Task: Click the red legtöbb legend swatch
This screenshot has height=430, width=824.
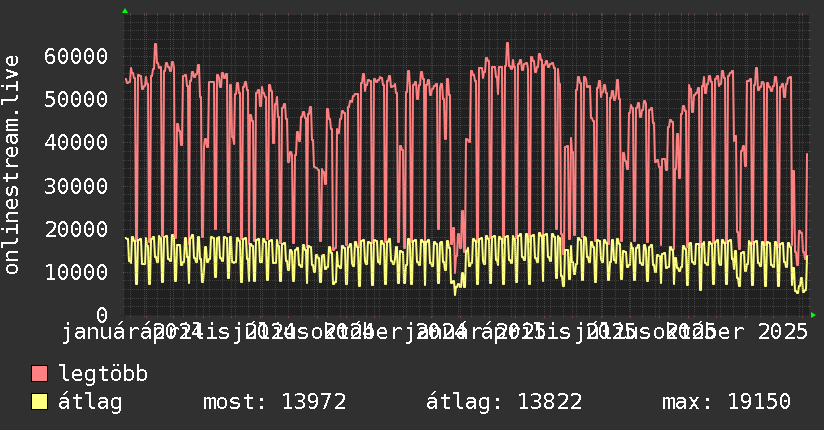Action: click(x=40, y=374)
